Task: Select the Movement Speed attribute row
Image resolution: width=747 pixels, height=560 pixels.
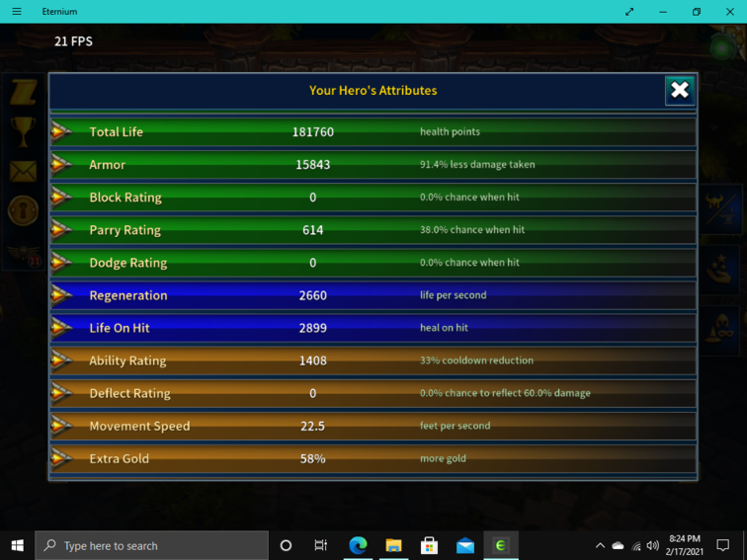Action: (x=373, y=426)
